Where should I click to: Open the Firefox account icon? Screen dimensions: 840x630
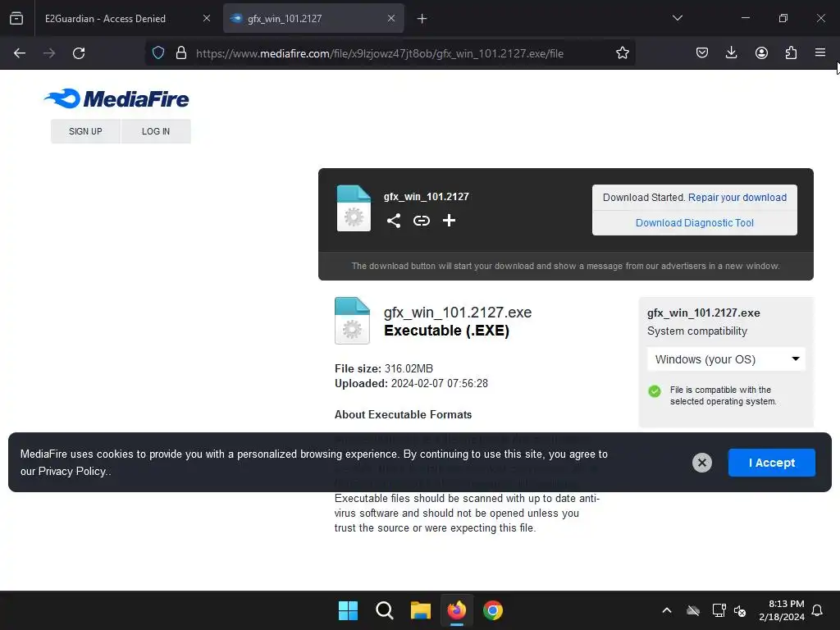761,52
